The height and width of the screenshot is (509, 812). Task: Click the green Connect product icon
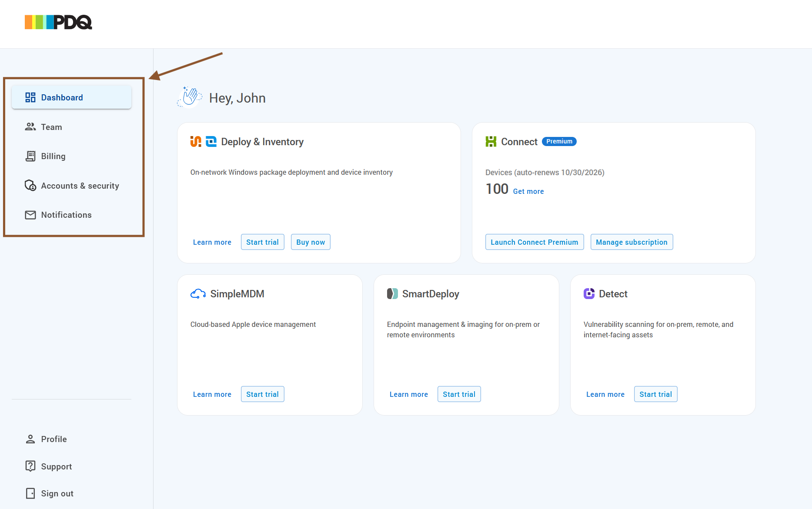click(491, 142)
